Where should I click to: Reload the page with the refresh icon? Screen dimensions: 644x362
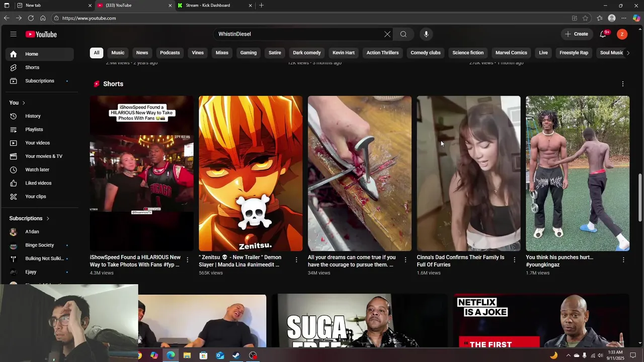point(31,18)
